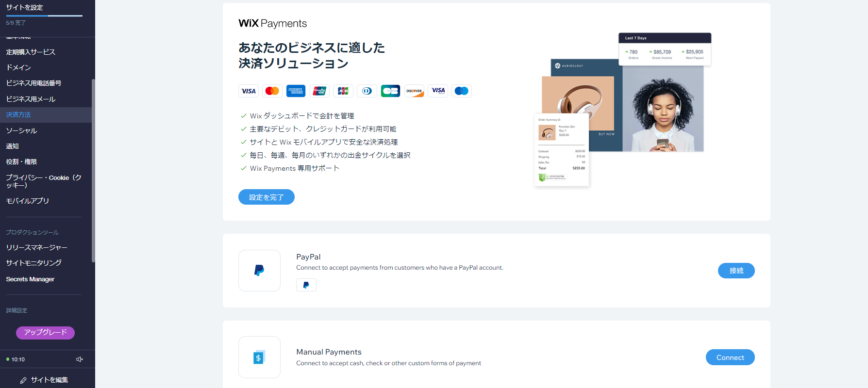The height and width of the screenshot is (388, 868).
Task: Click the Manual Payments title text
Action: click(329, 352)
